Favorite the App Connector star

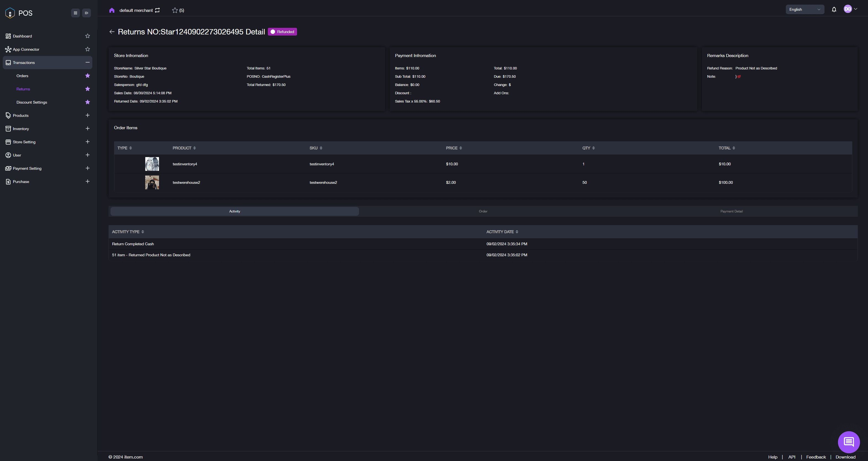(x=88, y=49)
